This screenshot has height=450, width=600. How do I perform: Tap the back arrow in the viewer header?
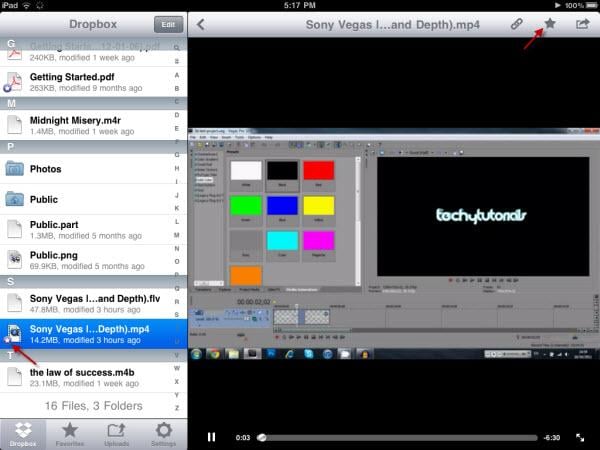point(201,24)
